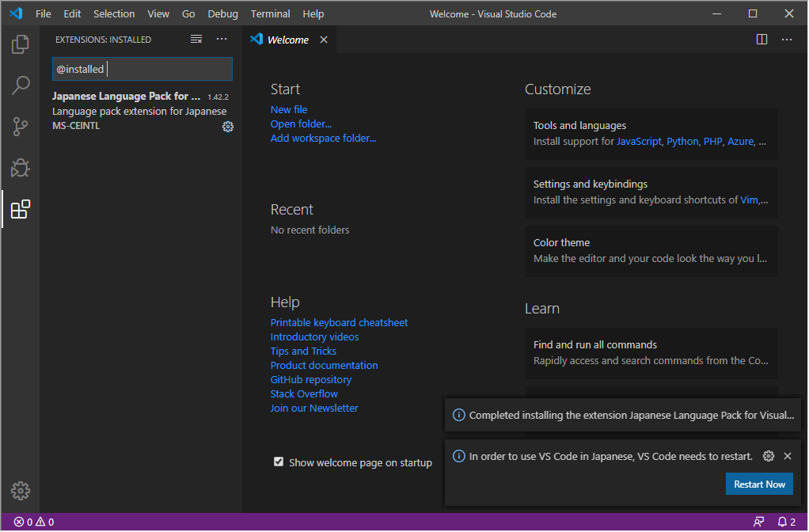
Task: Dismiss the restart notification
Action: click(788, 456)
